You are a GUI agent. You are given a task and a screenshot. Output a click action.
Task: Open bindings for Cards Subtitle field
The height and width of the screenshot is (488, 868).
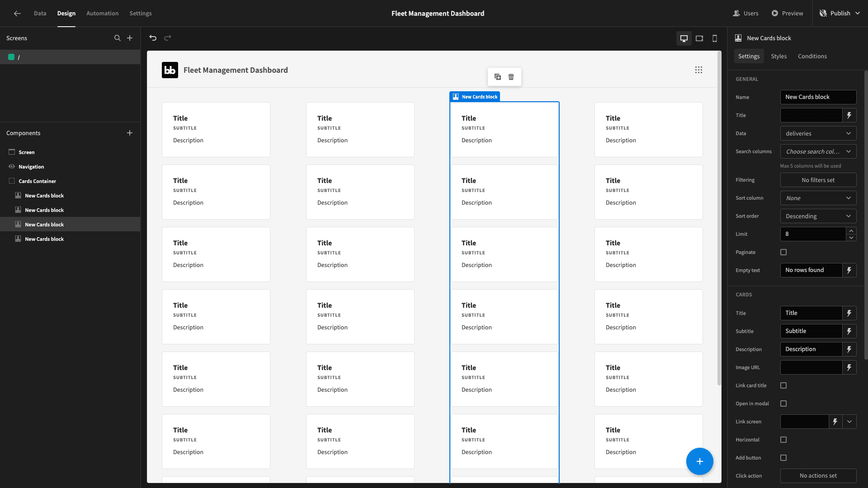(x=849, y=331)
